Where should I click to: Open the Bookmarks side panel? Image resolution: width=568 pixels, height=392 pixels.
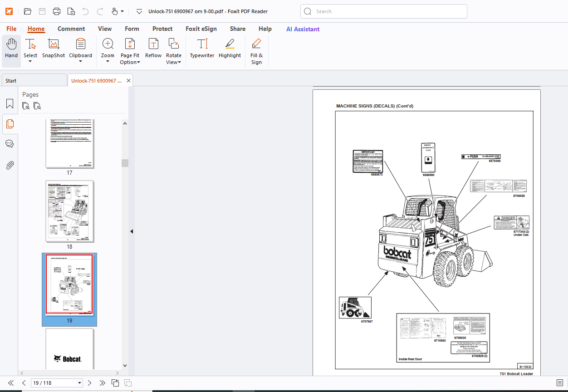tap(10, 104)
